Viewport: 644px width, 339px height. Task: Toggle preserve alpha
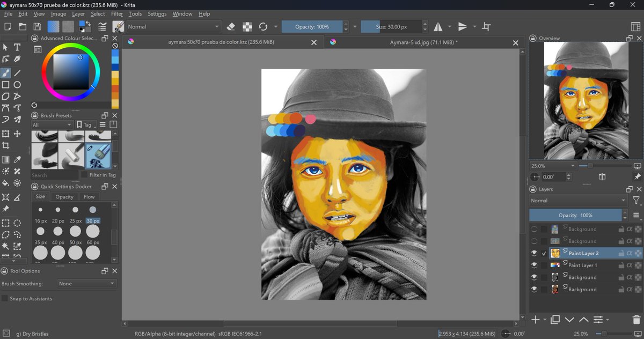coord(247,26)
